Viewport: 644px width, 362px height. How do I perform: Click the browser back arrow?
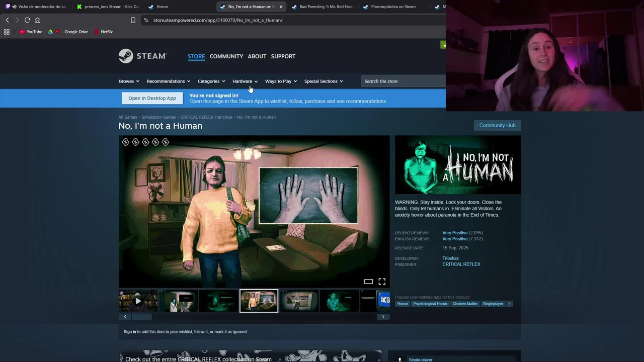pyautogui.click(x=7, y=20)
